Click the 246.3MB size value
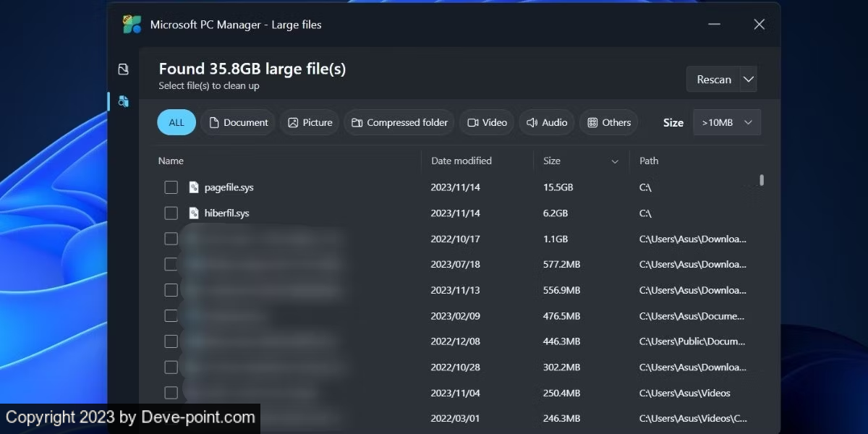868x434 pixels. point(561,419)
